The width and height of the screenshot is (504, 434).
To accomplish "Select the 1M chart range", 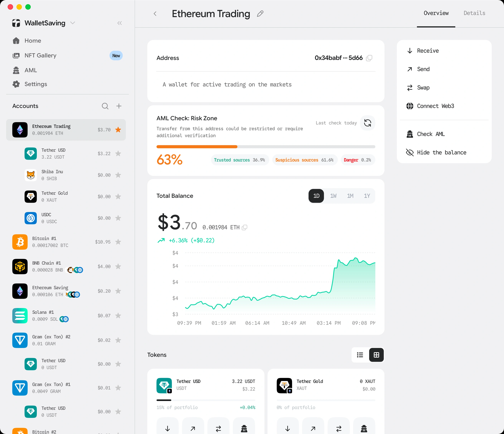I will [350, 196].
